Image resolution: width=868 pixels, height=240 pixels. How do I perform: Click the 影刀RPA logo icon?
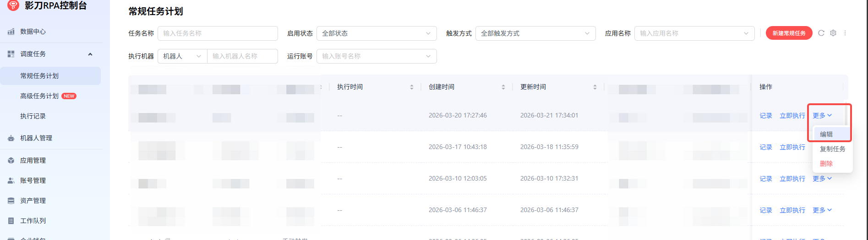coord(13,5)
